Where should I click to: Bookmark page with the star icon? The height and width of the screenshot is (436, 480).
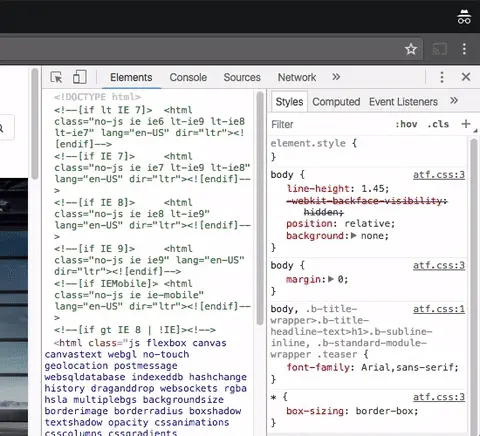pos(411,49)
